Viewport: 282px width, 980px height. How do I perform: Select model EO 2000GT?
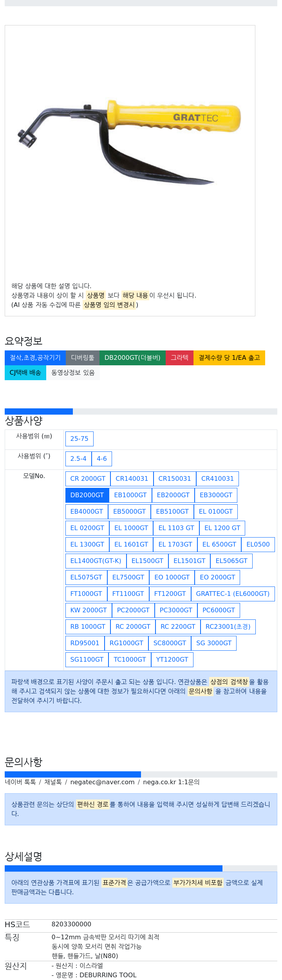[x=218, y=578]
